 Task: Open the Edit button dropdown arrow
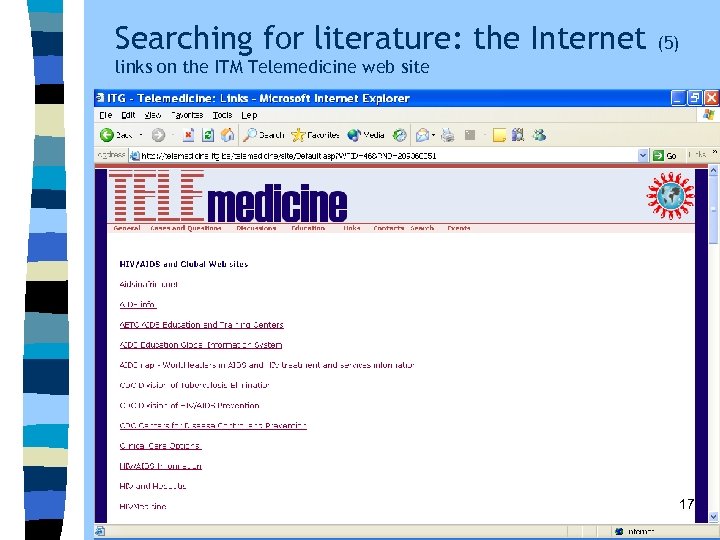pyautogui.click(x=484, y=135)
